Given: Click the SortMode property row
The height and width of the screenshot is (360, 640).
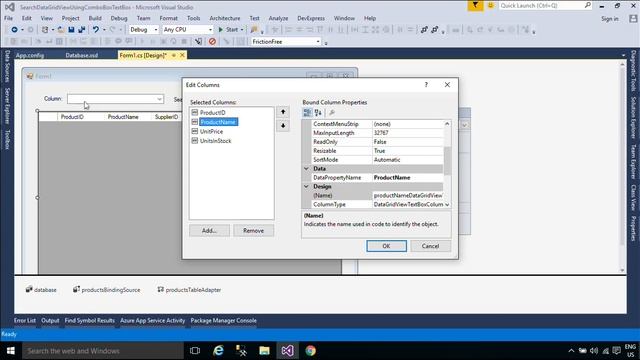Looking at the screenshot, I should pyautogui.click(x=378, y=160).
